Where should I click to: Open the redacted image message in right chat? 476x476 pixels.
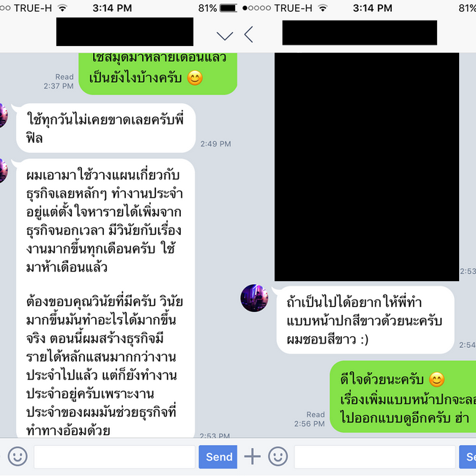pyautogui.click(x=367, y=167)
